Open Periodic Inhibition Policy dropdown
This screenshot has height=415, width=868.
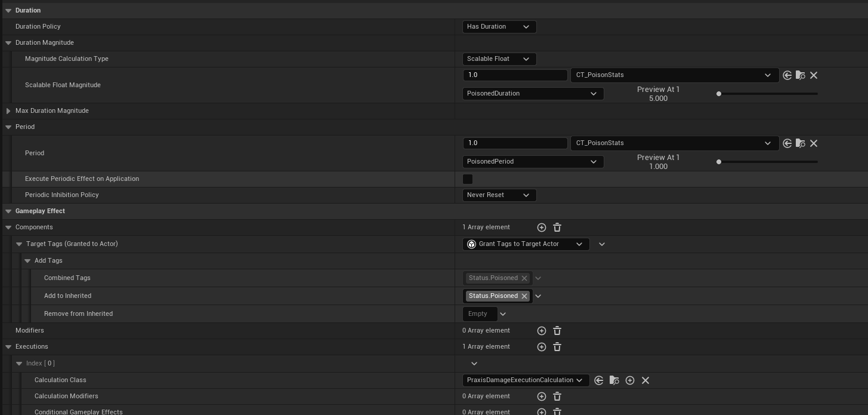(499, 195)
